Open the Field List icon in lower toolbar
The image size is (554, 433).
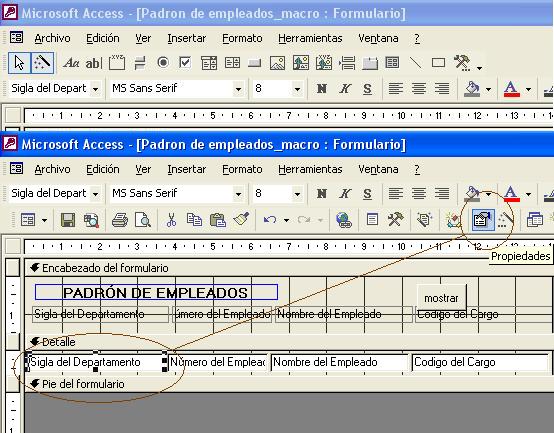point(372,220)
